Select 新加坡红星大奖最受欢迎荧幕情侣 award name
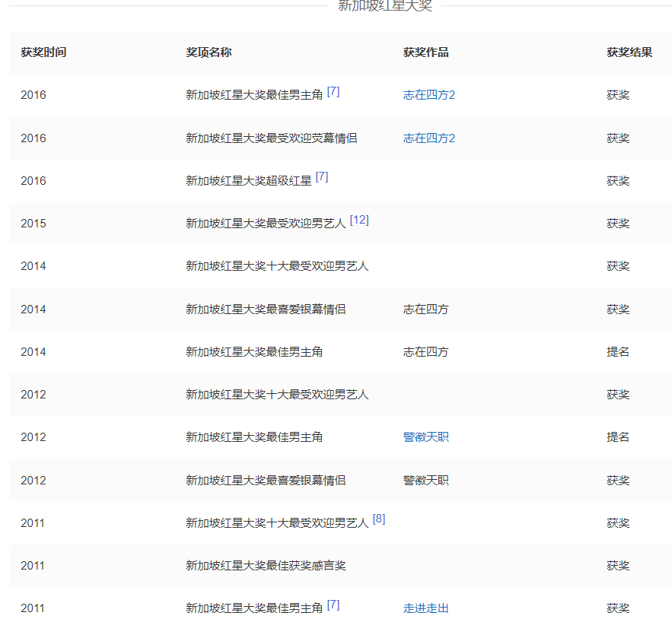This screenshot has width=672, height=619. [272, 138]
